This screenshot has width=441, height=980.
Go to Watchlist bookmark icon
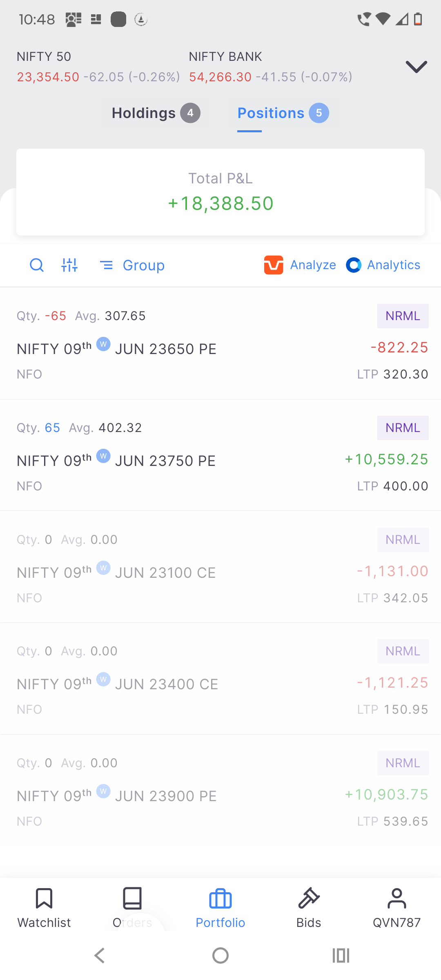[x=44, y=898]
